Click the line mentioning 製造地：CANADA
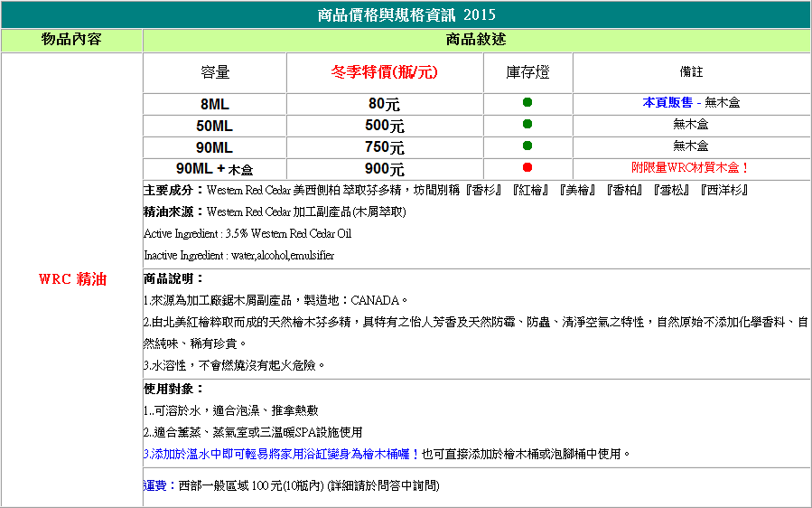812x508 pixels. click(276, 301)
